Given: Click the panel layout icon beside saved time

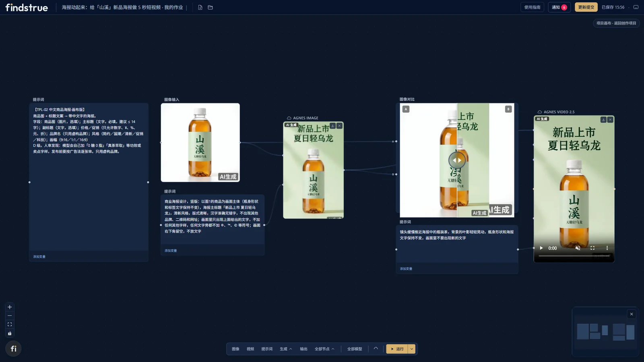Looking at the screenshot, I should click(x=636, y=7).
